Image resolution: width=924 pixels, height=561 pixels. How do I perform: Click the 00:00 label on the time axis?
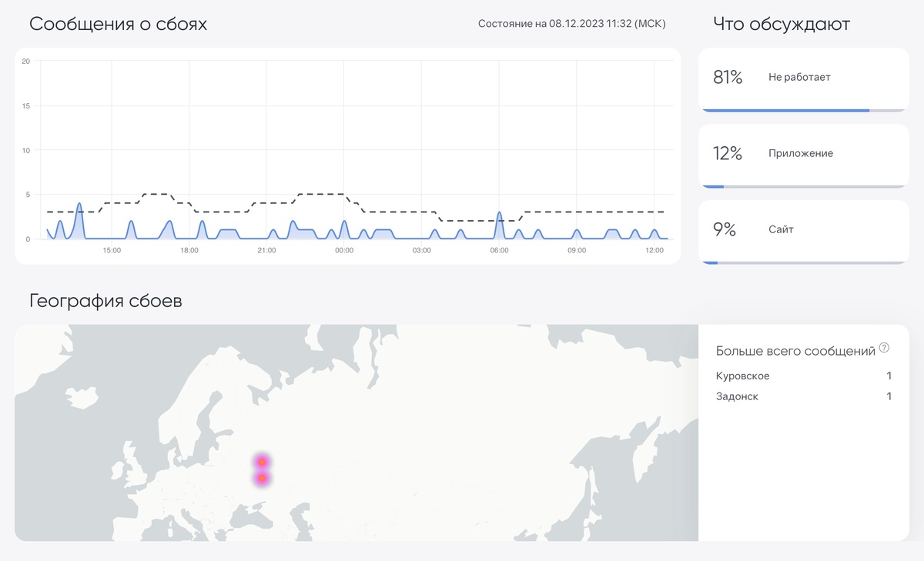coord(344,250)
